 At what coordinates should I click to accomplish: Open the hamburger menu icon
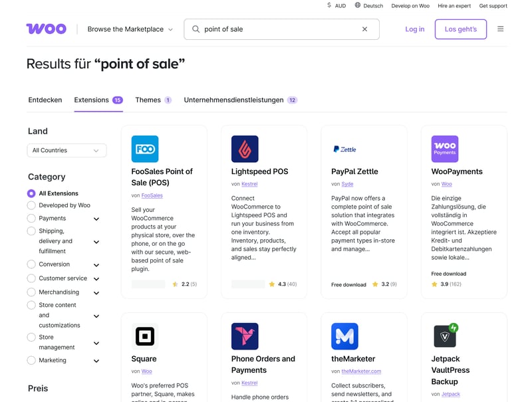point(500,29)
